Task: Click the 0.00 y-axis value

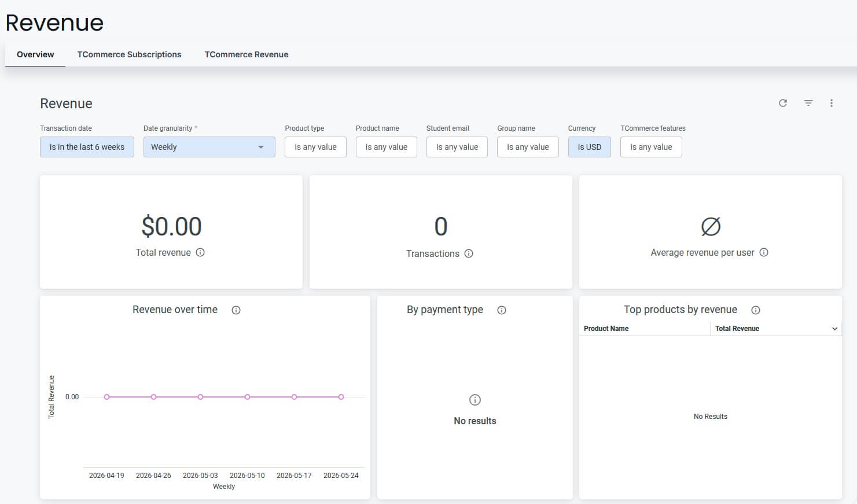Action: (72, 397)
